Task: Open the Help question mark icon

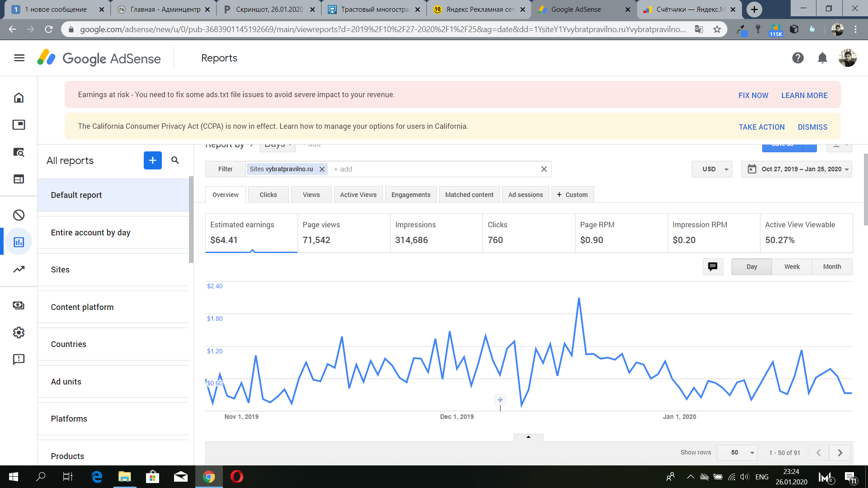Action: click(797, 58)
